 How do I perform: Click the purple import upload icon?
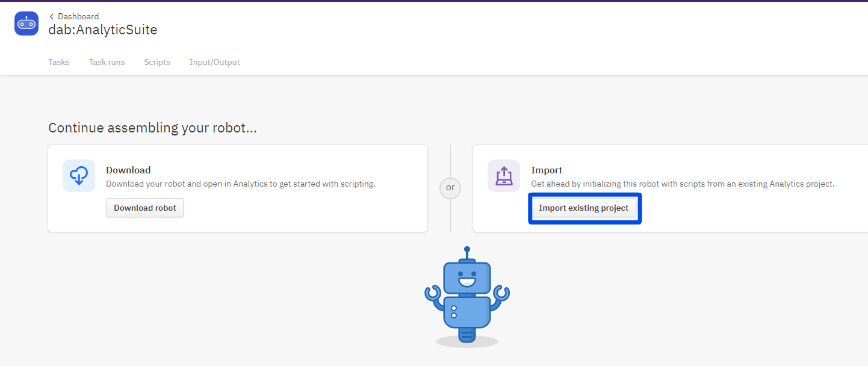[503, 176]
